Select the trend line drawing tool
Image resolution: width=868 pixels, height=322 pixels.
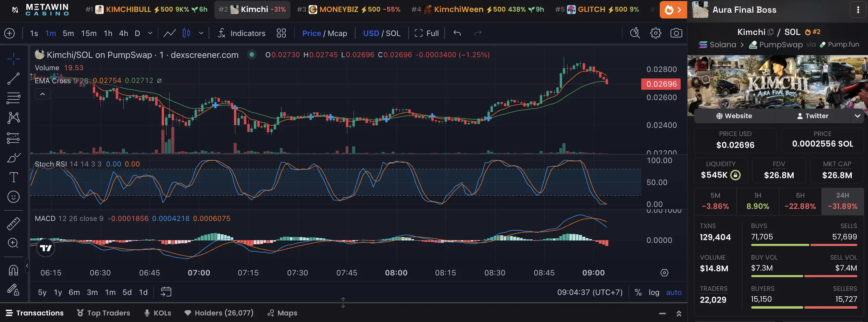[14, 79]
